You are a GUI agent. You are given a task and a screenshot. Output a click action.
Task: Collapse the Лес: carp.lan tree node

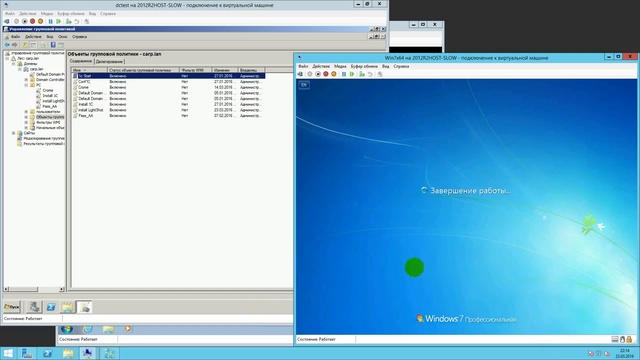click(7, 58)
